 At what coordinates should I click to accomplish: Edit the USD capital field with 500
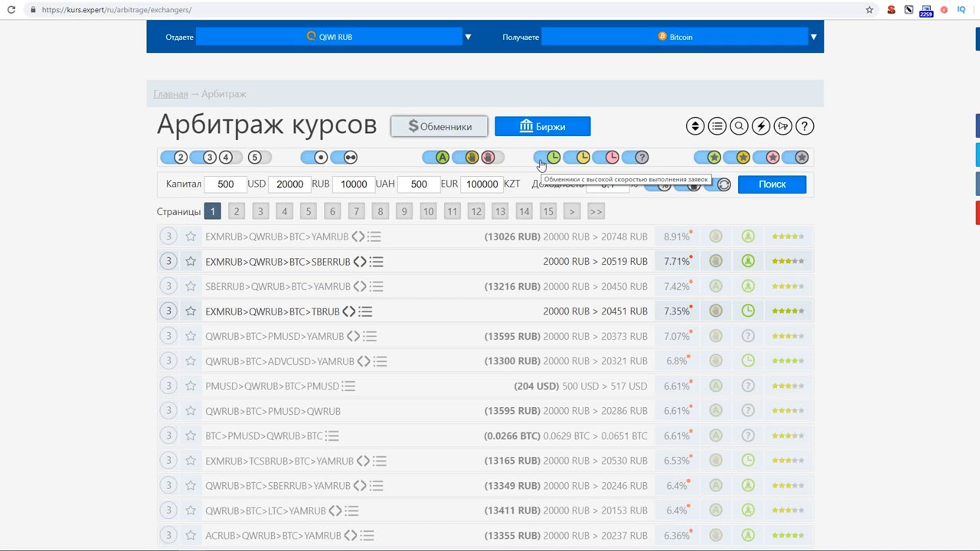225,184
